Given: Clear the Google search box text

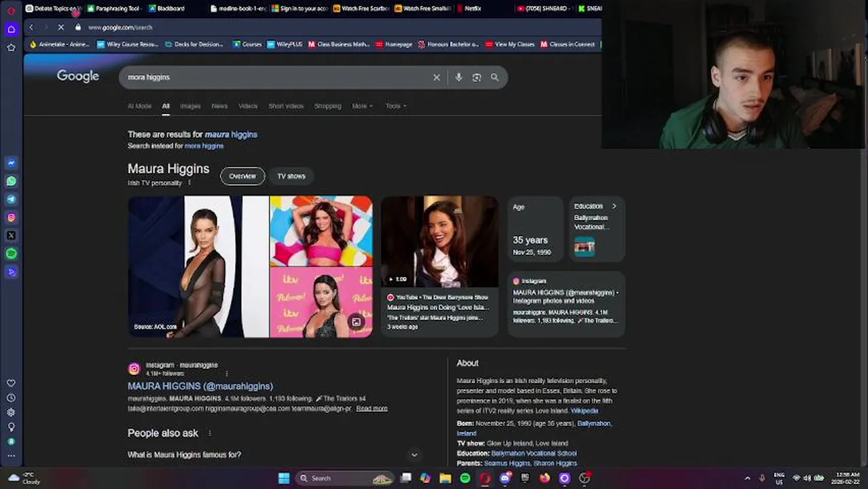Looking at the screenshot, I should coord(437,77).
